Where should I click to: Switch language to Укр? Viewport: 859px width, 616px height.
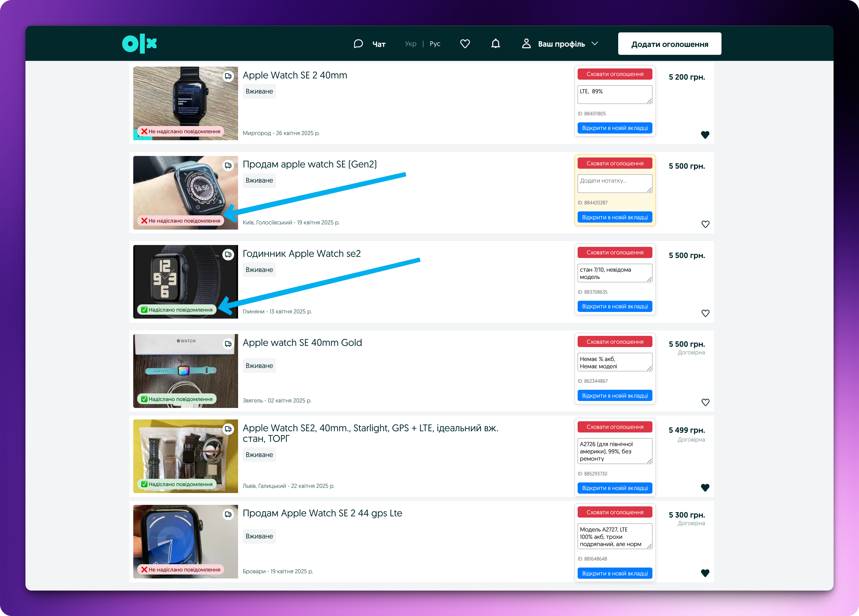point(410,44)
